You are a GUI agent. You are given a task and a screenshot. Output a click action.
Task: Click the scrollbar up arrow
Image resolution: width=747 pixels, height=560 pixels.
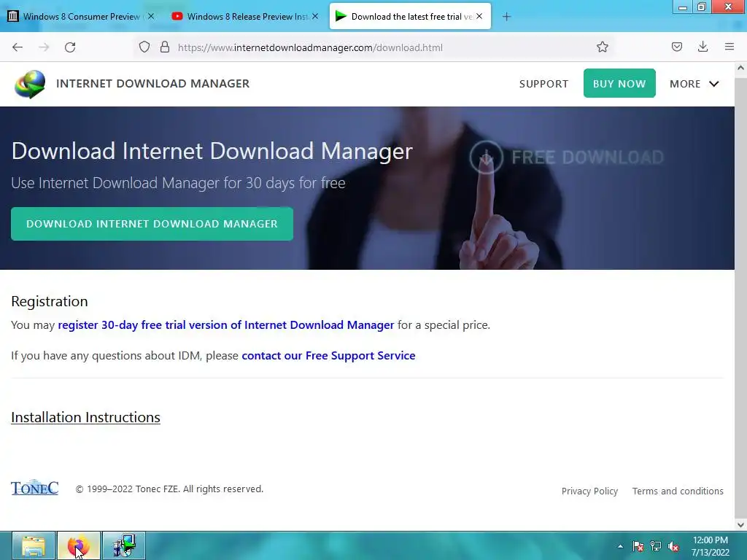coord(740,68)
